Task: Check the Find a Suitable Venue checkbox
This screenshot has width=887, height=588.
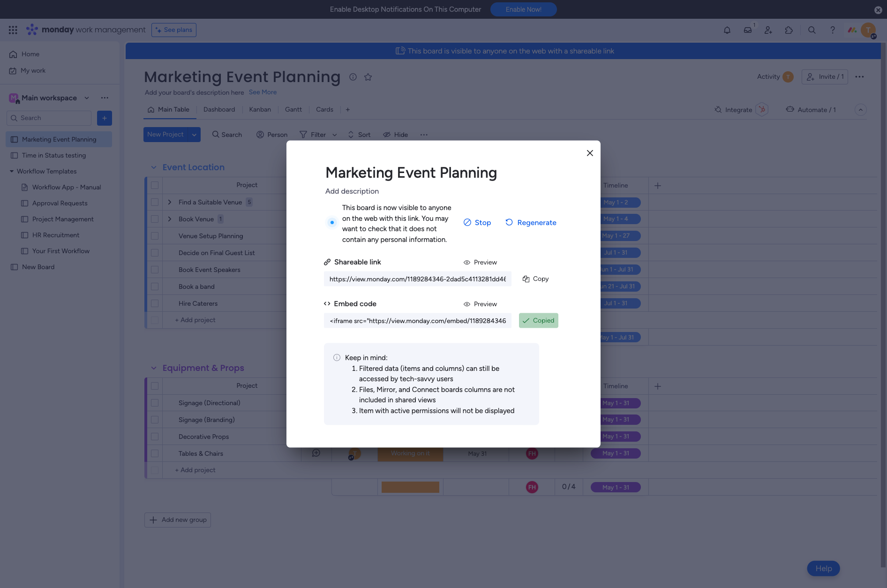Action: (155, 202)
